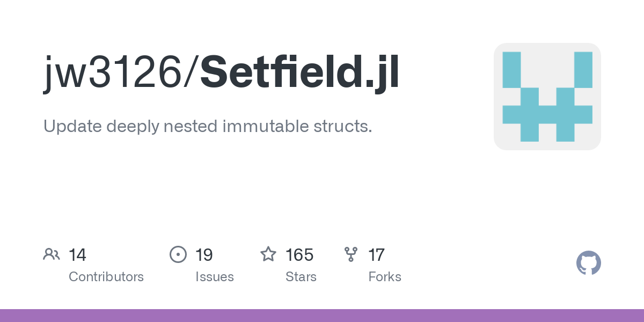Click the Issues circle-dot icon

click(x=178, y=254)
